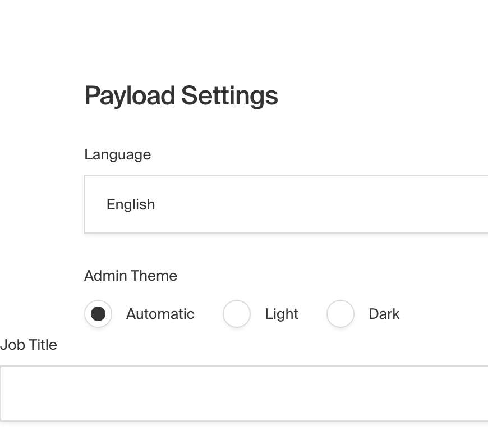Click the empty Light radio circle

(237, 314)
